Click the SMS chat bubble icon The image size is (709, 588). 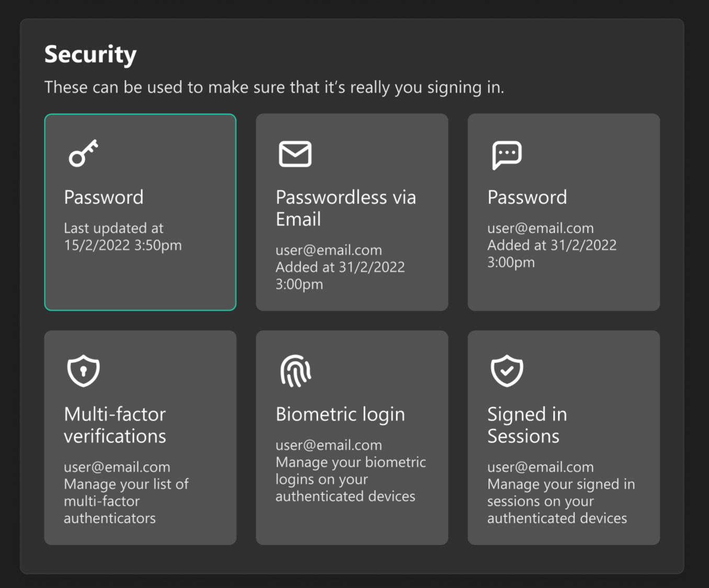[506, 153]
